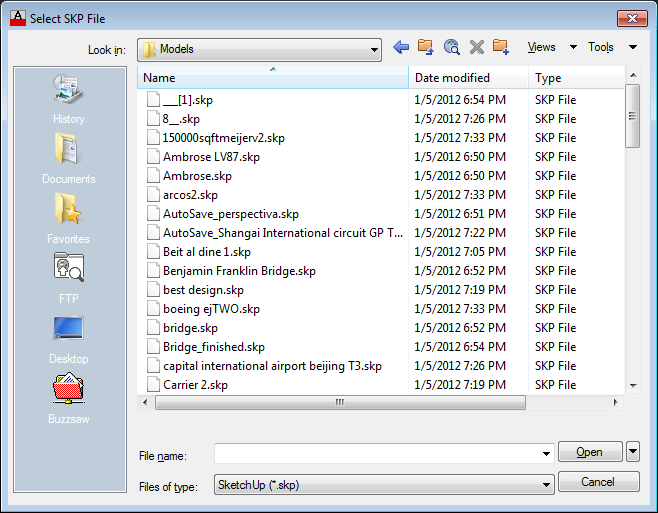Close the Select SKP File dialog

tap(632, 18)
